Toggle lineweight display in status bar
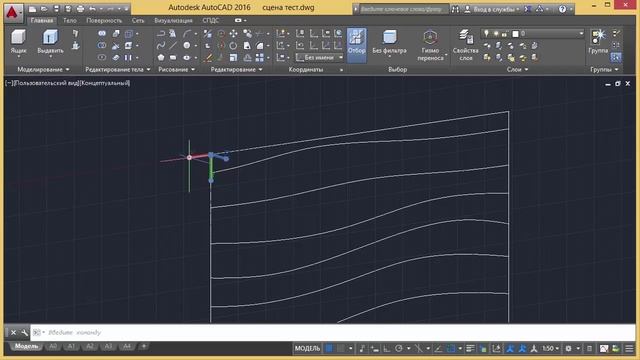Screen dimensions: 640x360 [x=470, y=349]
